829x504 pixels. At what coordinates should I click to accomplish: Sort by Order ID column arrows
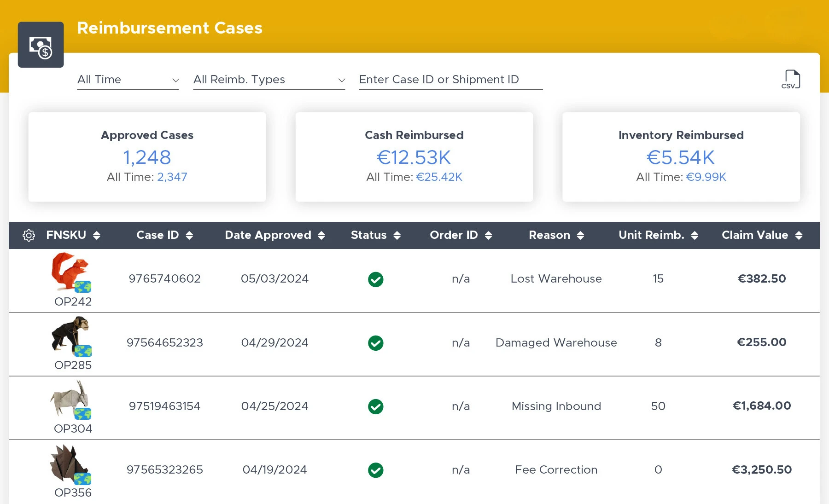[489, 235]
